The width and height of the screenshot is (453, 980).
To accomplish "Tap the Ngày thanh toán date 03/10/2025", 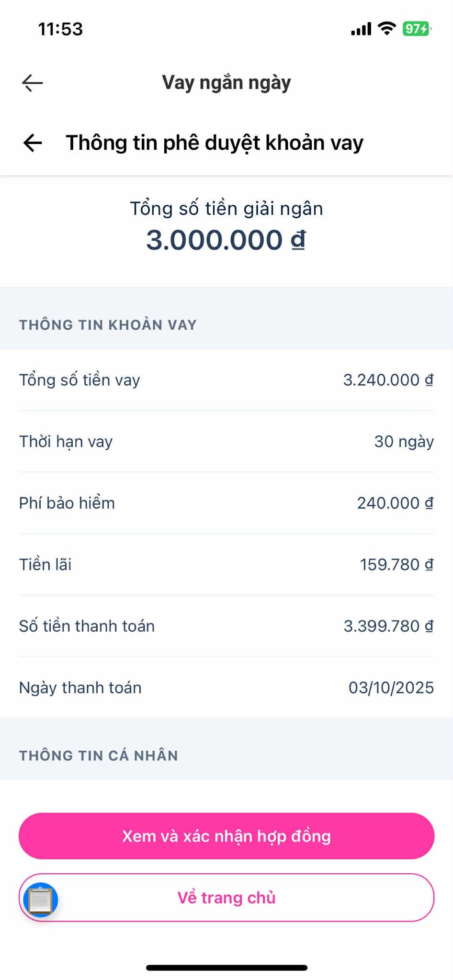I will (391, 688).
